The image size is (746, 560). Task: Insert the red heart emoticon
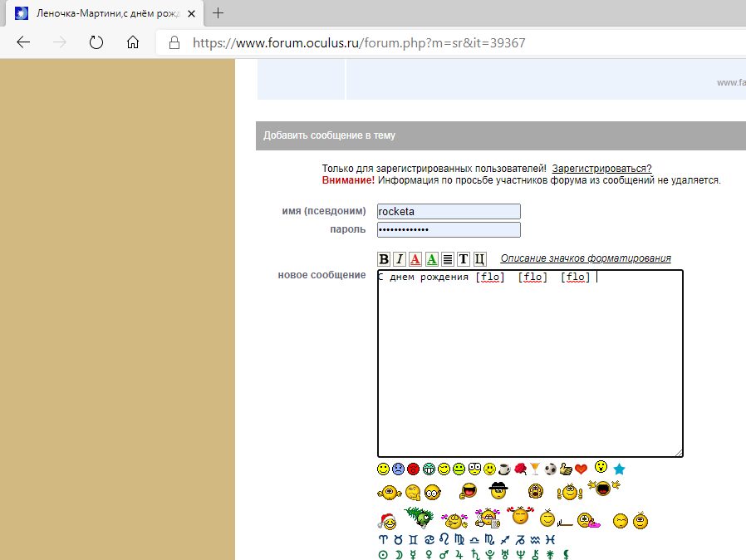(x=581, y=469)
